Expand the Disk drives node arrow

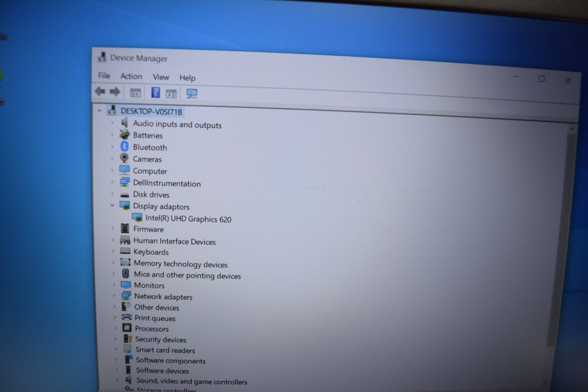112,194
